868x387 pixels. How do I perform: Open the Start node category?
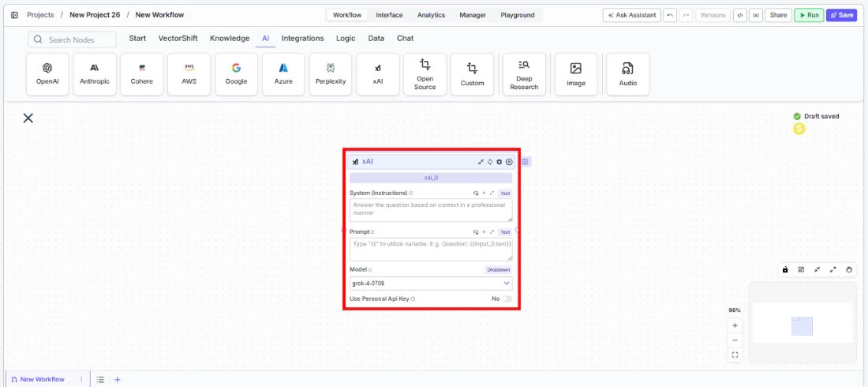coord(137,38)
